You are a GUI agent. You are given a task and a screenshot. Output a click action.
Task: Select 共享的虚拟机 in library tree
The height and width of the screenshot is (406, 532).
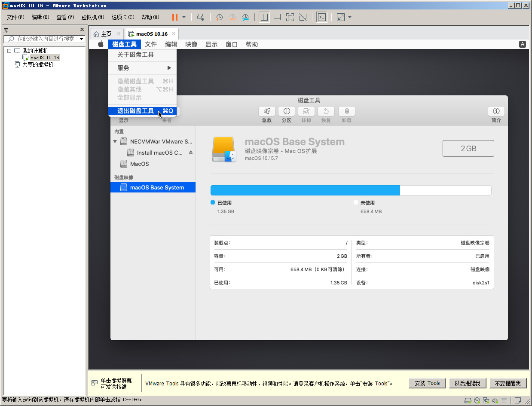(38, 65)
